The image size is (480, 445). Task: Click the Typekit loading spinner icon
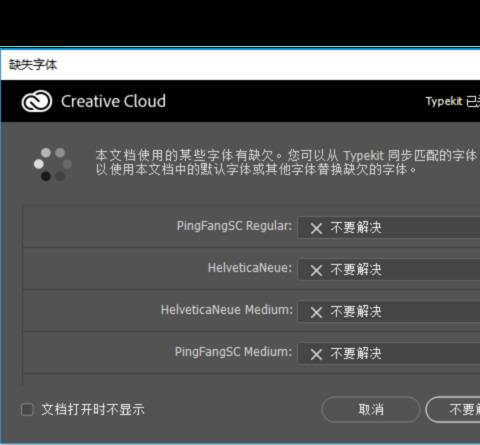[52, 164]
